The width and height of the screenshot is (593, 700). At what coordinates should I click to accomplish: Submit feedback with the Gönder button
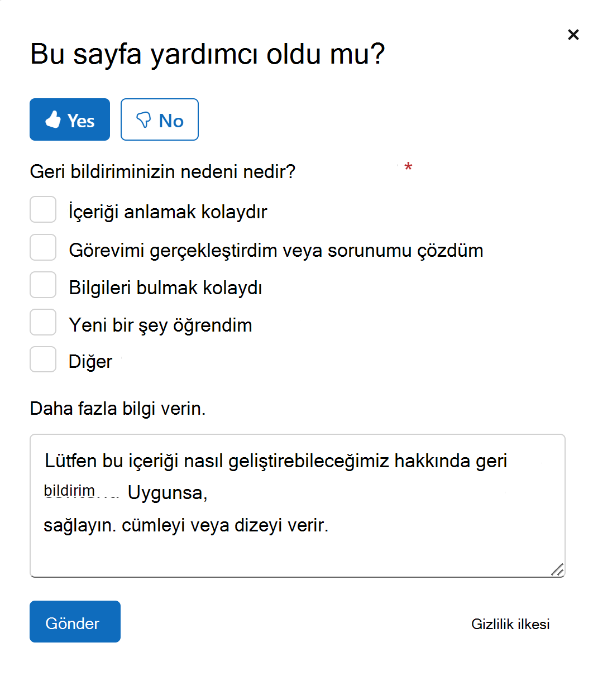[x=75, y=621]
